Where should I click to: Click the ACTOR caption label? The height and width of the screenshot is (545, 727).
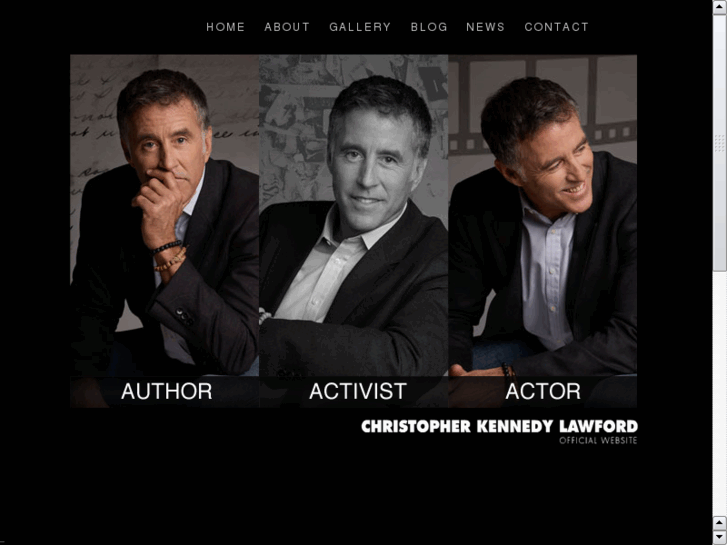pos(543,391)
